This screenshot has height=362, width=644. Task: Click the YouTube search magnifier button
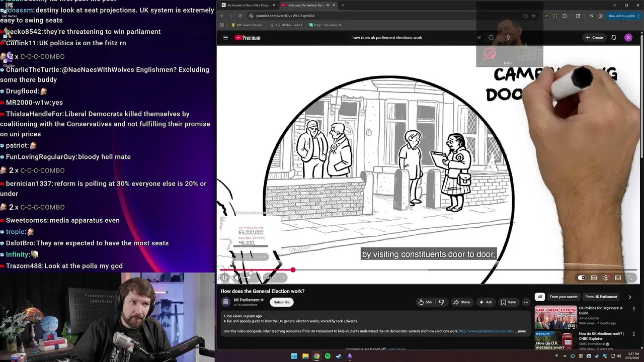(x=491, y=38)
